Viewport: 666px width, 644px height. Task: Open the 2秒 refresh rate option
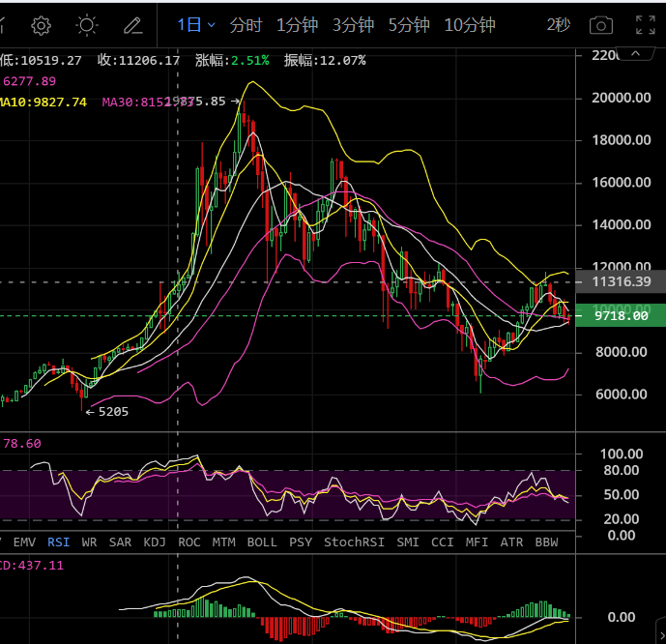click(x=558, y=25)
